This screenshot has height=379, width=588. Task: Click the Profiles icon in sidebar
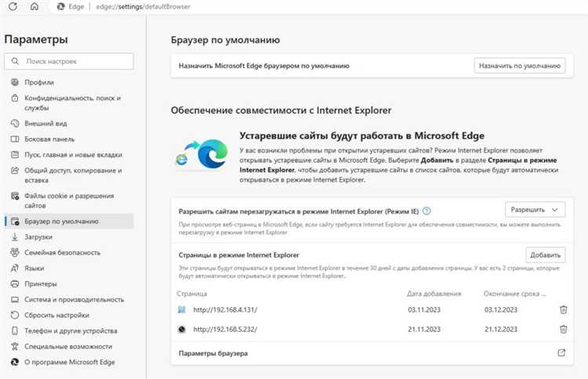(15, 82)
